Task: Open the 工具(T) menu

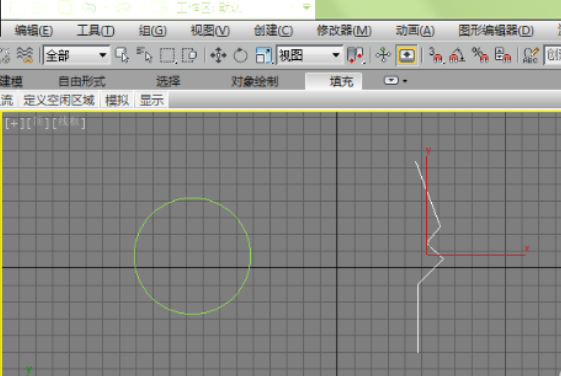Action: [x=96, y=31]
